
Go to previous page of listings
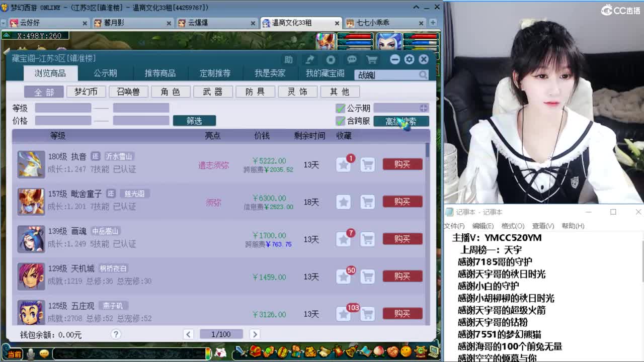[x=188, y=334]
